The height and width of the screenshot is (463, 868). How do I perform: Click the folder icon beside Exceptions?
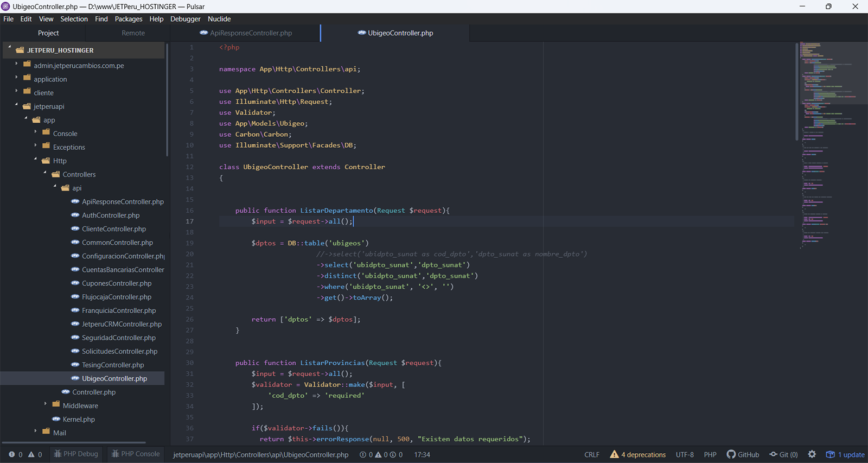pos(46,147)
